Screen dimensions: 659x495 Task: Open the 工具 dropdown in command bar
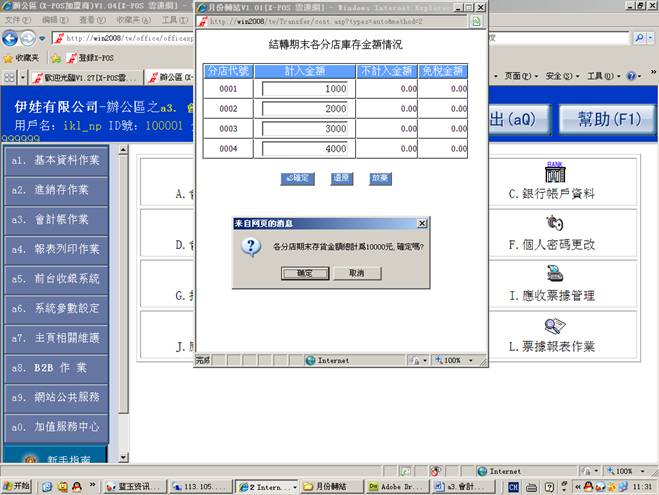[600, 76]
